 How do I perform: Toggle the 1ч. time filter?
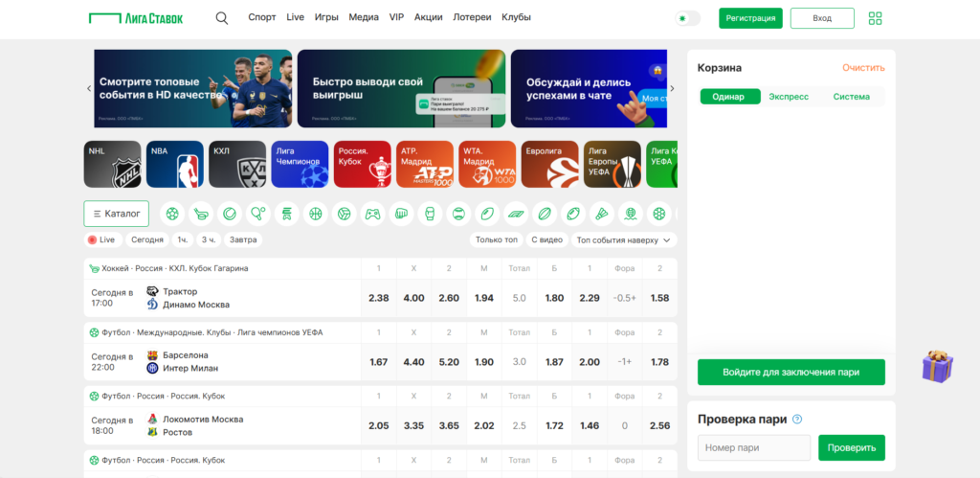coord(183,239)
